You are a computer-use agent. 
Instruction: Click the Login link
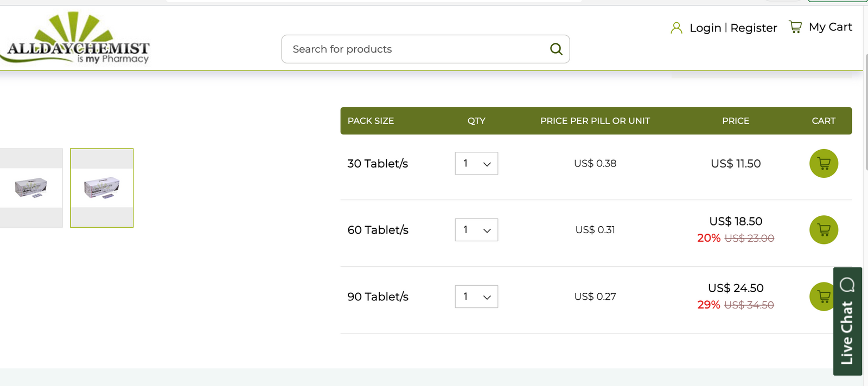point(705,28)
